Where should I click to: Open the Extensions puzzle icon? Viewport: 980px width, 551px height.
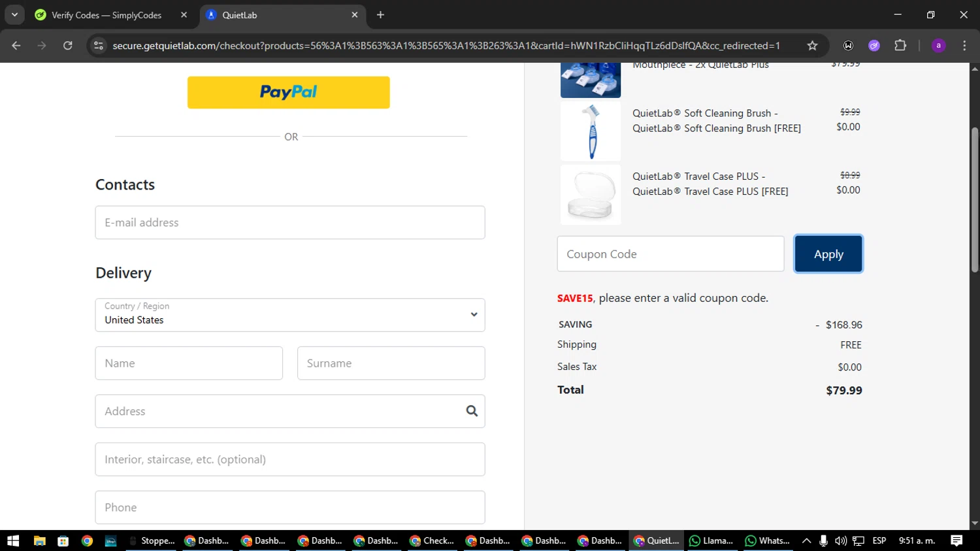(x=900, y=46)
